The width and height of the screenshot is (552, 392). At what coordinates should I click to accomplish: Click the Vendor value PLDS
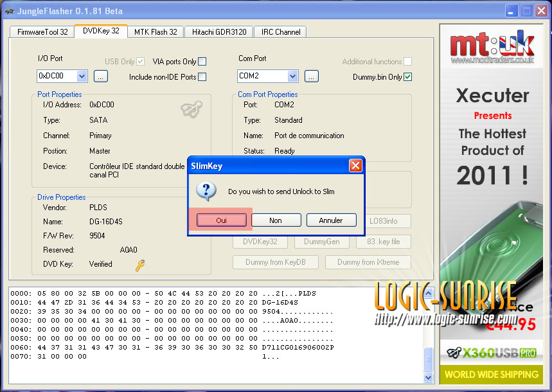tap(98, 208)
